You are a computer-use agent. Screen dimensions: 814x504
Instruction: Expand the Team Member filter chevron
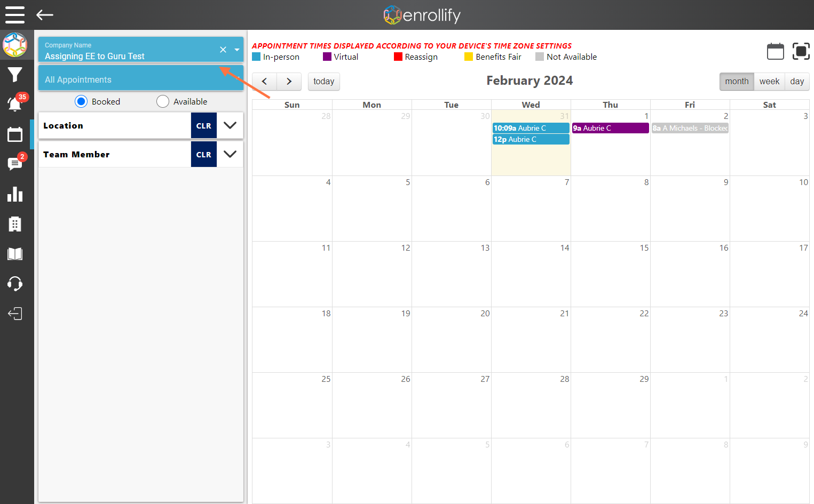click(230, 154)
